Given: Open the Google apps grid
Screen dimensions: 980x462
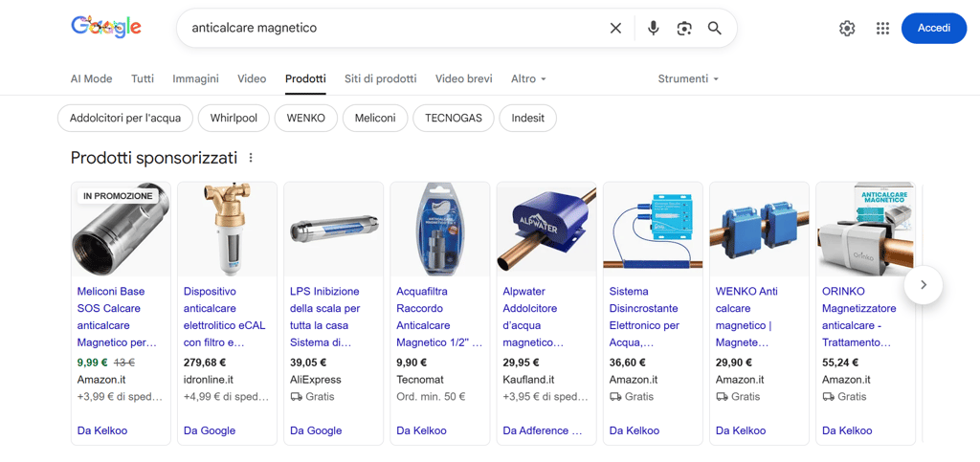Looking at the screenshot, I should pos(882,29).
